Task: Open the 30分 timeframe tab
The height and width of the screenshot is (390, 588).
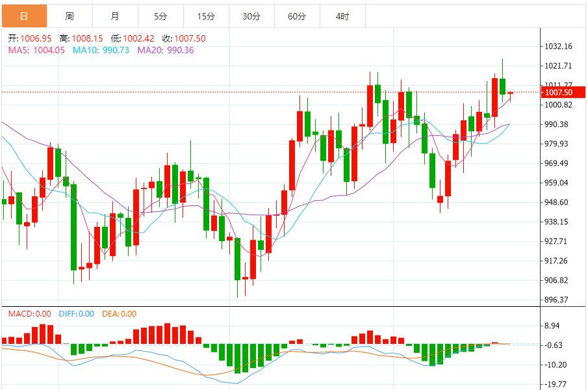Action: pos(251,16)
